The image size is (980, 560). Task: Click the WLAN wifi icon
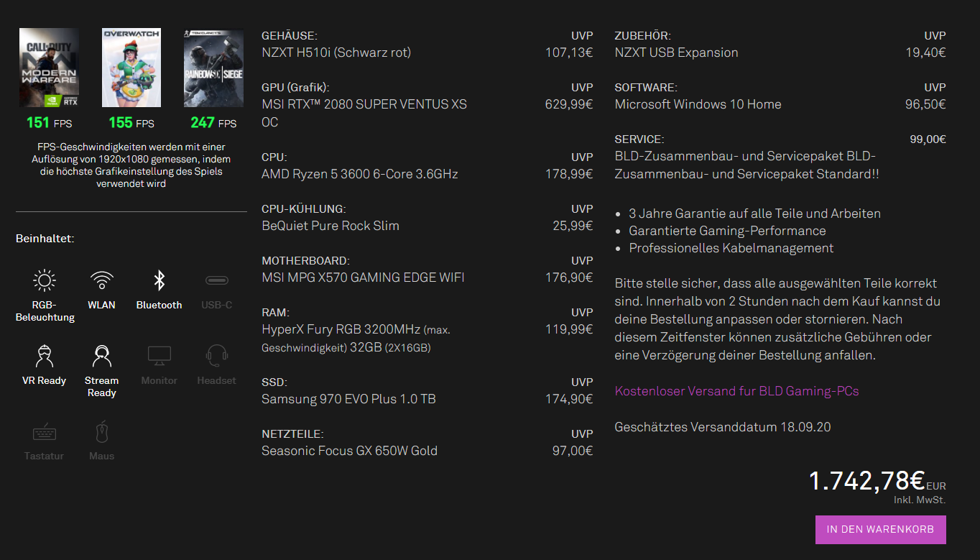click(x=101, y=280)
